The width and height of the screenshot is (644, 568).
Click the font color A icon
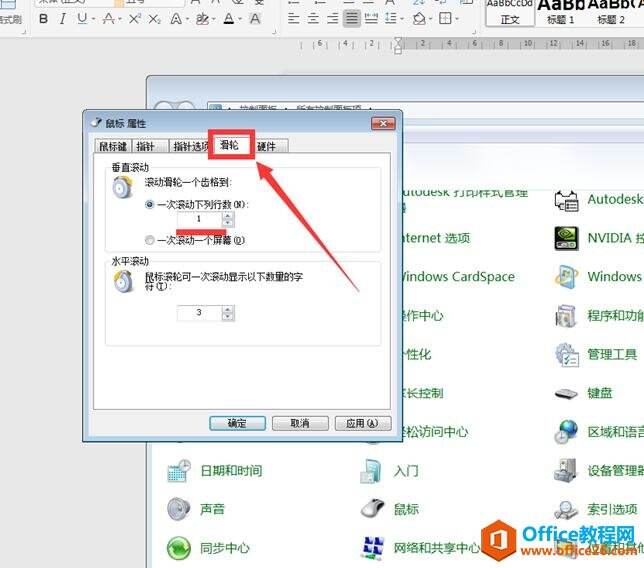(229, 19)
